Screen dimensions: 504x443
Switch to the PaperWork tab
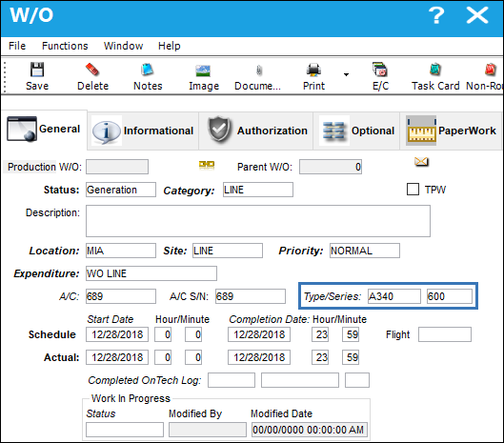[x=451, y=131]
